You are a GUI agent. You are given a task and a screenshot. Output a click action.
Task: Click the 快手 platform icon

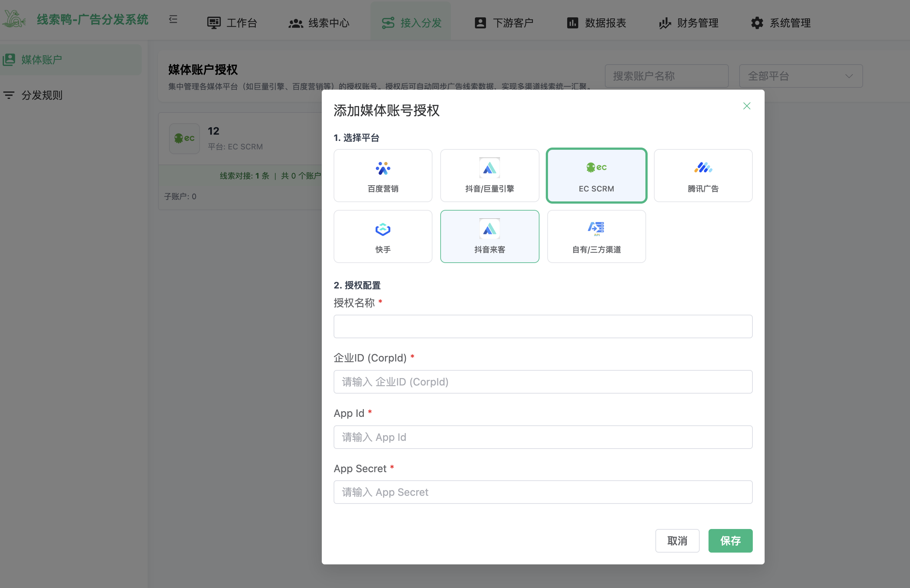click(x=383, y=229)
